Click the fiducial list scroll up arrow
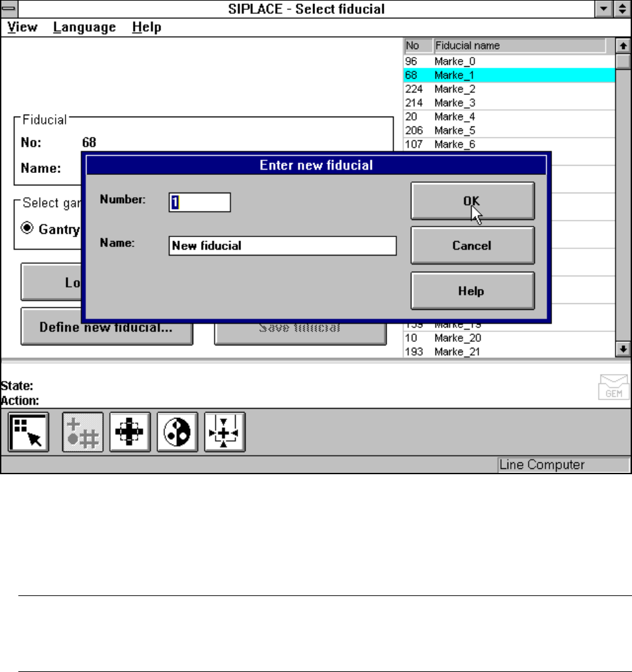 click(x=623, y=45)
